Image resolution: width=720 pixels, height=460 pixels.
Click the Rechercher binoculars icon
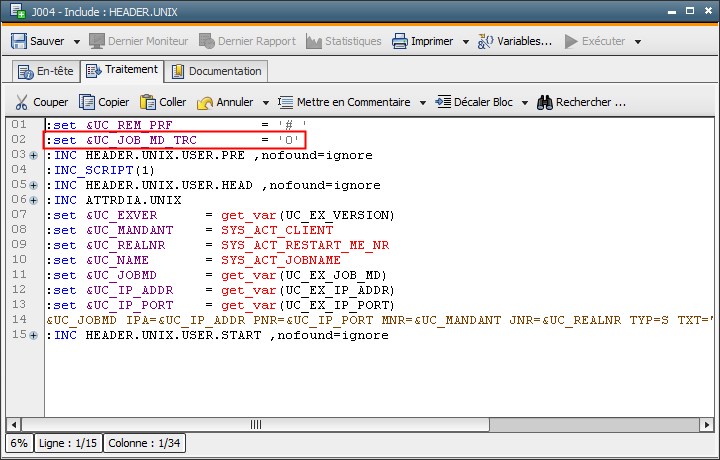(545, 102)
